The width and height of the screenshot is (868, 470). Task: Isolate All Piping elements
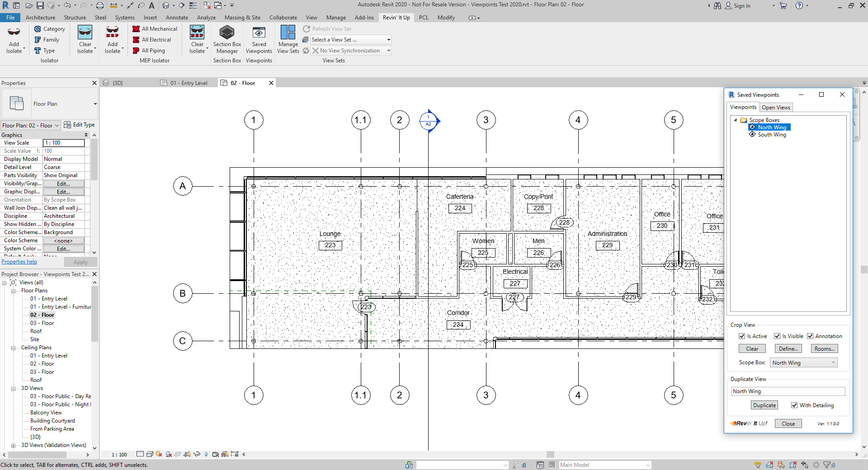[x=149, y=51]
